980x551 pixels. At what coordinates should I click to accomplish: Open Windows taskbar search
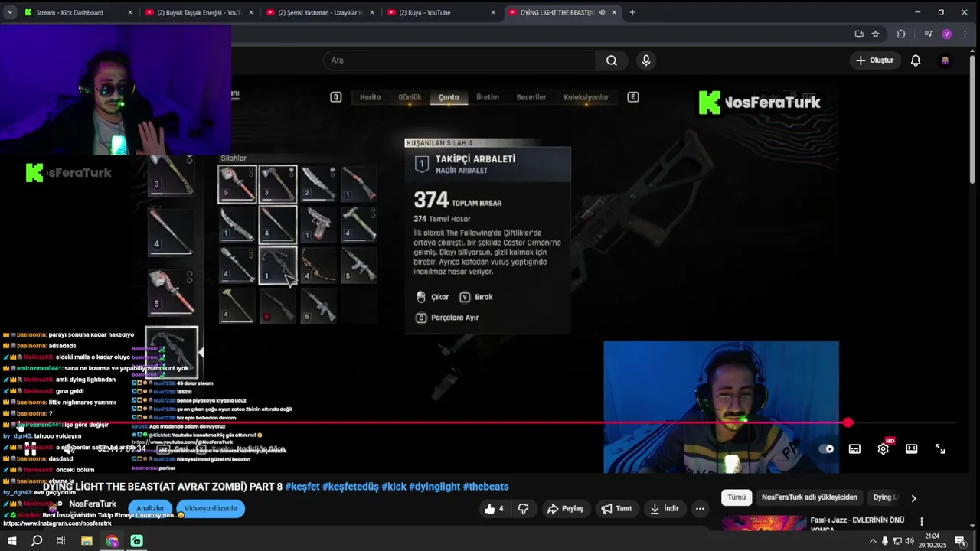coord(36,541)
